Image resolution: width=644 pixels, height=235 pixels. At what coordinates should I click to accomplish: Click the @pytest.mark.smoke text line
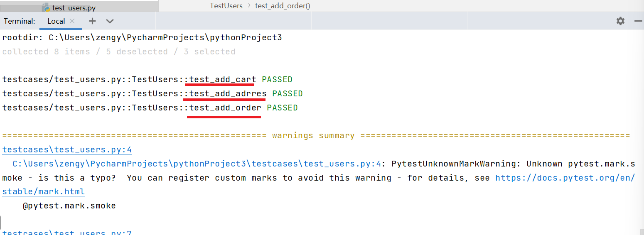click(69, 206)
